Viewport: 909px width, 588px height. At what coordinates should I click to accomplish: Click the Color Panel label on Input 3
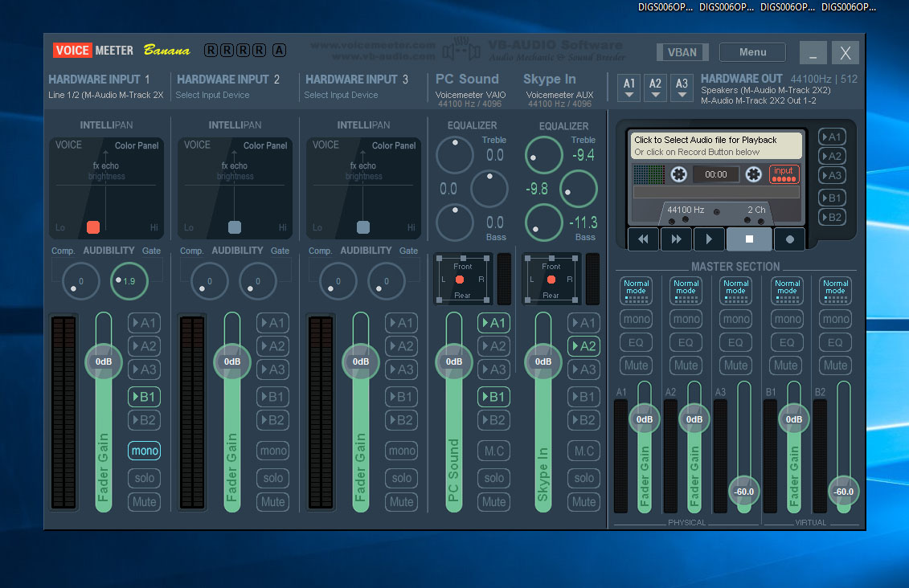pos(394,145)
